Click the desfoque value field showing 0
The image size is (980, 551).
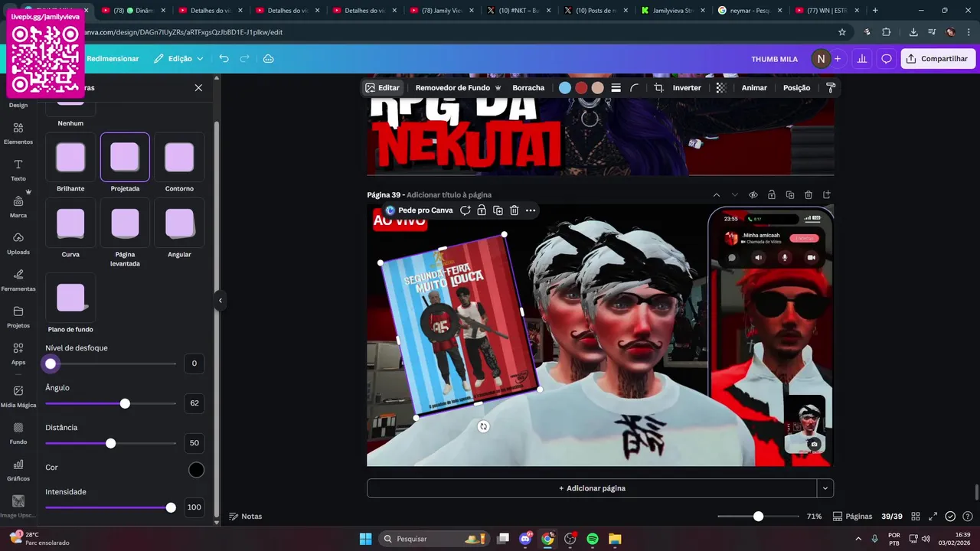click(x=194, y=364)
